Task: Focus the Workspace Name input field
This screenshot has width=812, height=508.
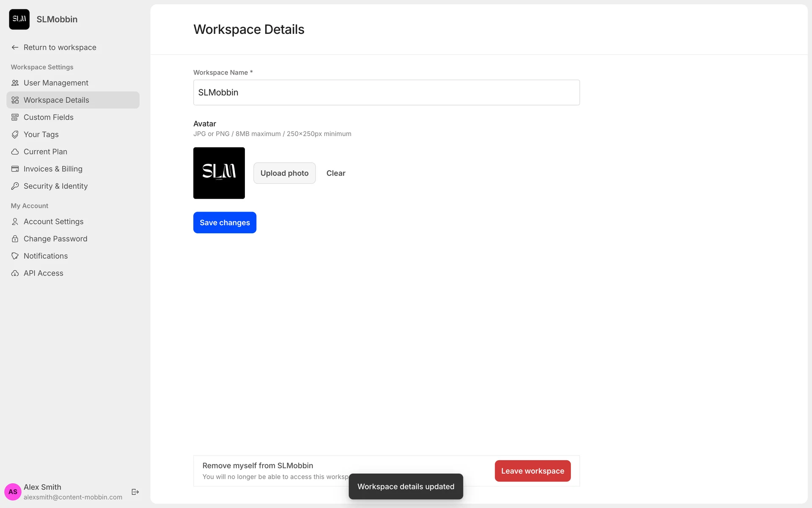Action: coord(386,92)
